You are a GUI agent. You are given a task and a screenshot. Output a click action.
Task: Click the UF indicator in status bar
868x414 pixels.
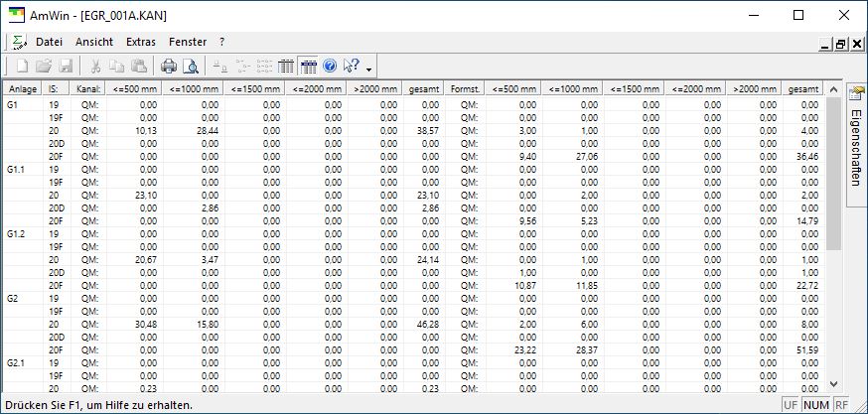click(791, 405)
